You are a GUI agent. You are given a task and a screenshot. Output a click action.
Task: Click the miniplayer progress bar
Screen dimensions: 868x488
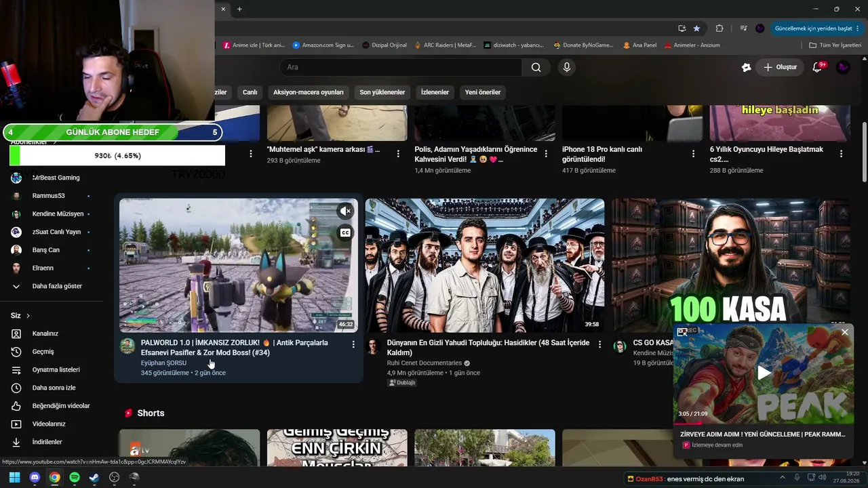[x=764, y=423]
